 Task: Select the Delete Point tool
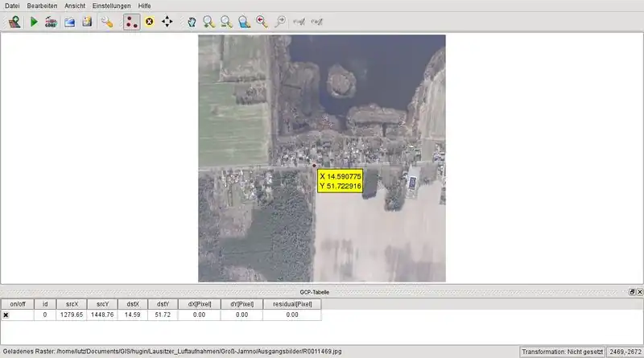(x=149, y=22)
